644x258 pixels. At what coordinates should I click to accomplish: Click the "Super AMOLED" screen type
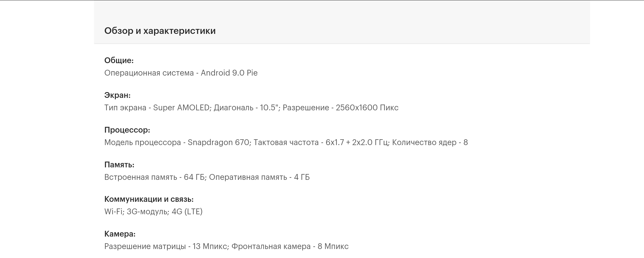click(181, 108)
